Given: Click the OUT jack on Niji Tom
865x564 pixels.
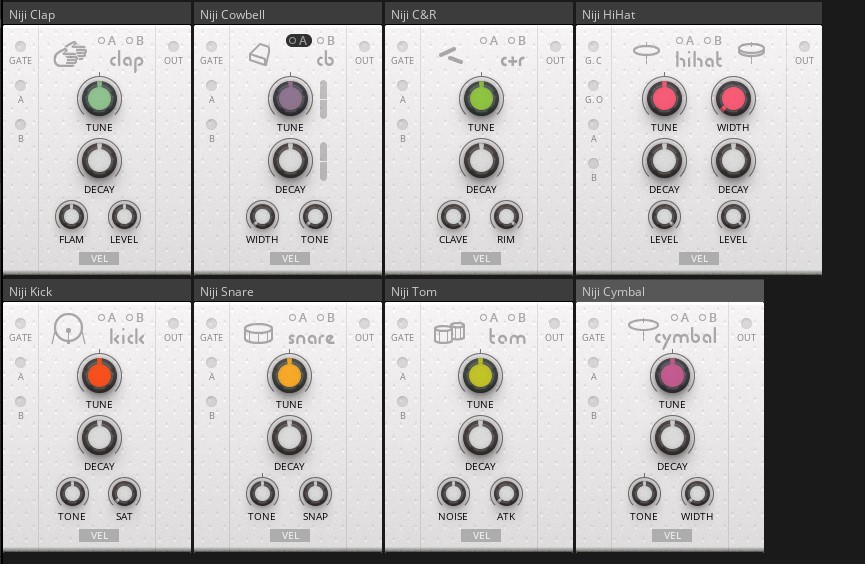Looking at the screenshot, I should tap(555, 323).
